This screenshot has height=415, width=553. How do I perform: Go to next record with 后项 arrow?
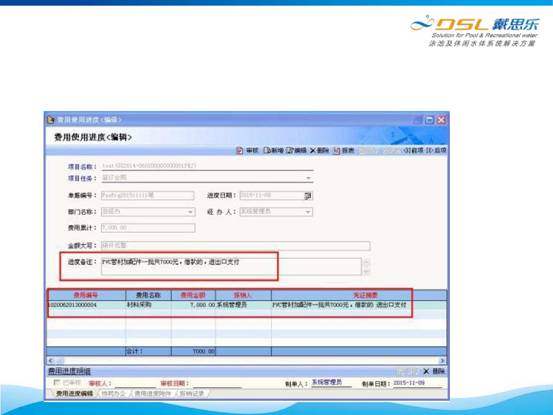pos(436,151)
